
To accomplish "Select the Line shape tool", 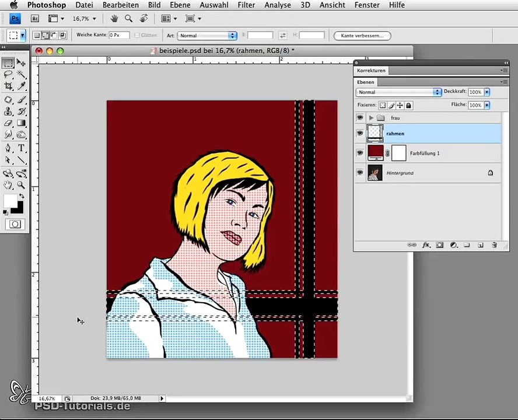I will [x=21, y=160].
